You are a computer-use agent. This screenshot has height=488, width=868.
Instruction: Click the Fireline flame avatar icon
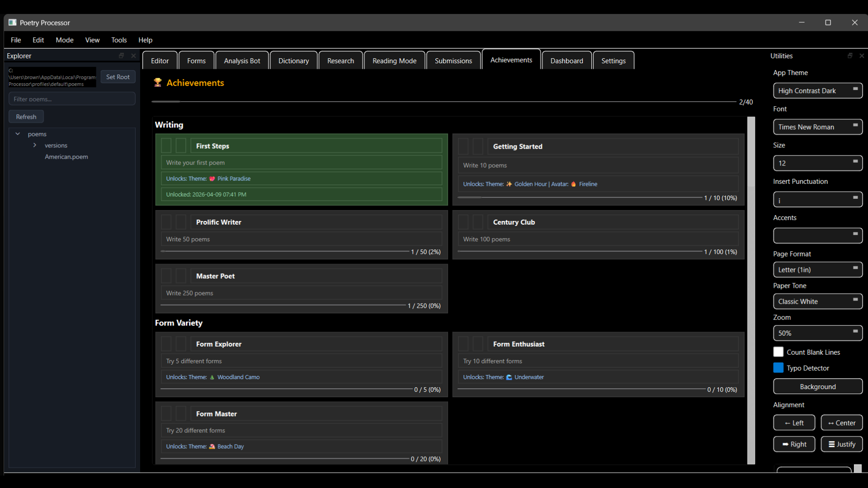point(573,184)
